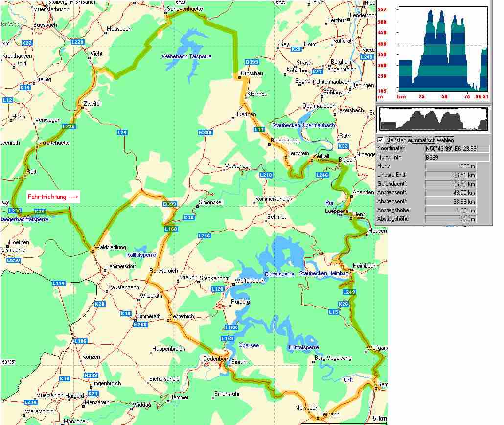Click the colored elevation profile chart
The height and width of the screenshot is (425, 504).
click(443, 49)
